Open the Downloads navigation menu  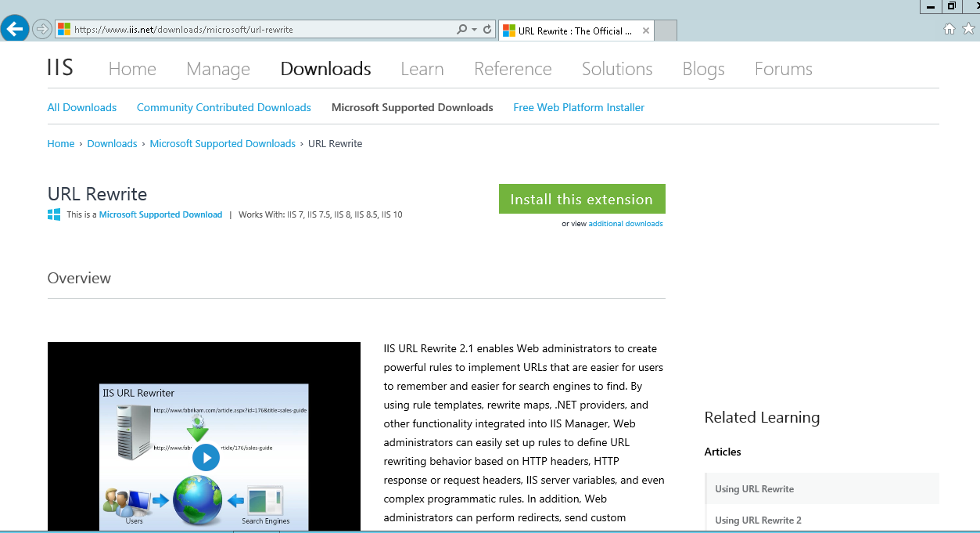tap(325, 69)
